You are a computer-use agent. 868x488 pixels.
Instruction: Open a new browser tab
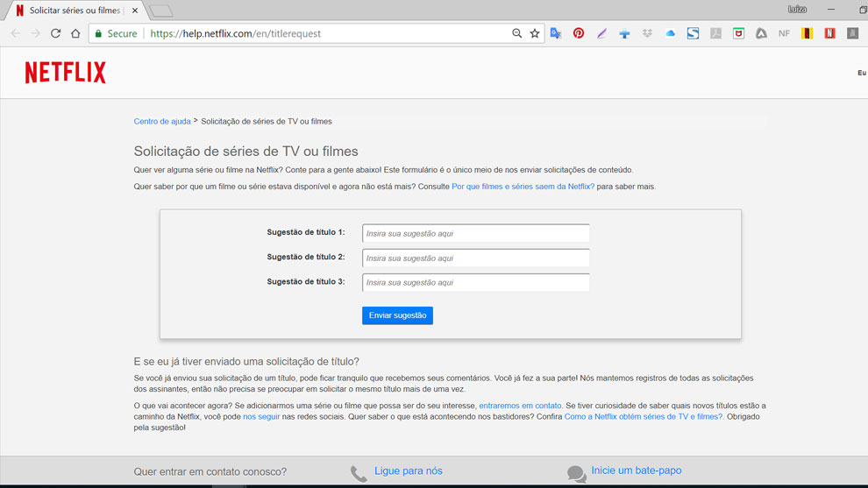[161, 11]
